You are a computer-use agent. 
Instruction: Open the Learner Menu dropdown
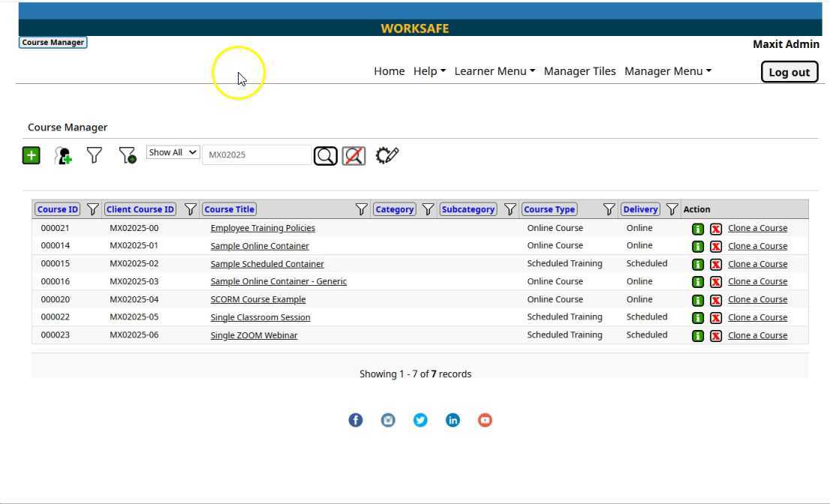point(494,71)
